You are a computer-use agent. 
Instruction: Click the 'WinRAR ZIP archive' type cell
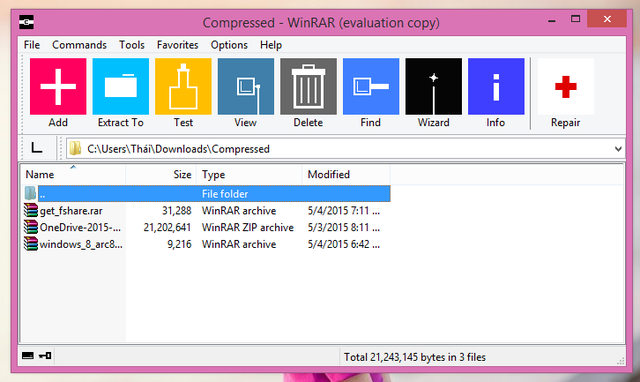click(248, 228)
